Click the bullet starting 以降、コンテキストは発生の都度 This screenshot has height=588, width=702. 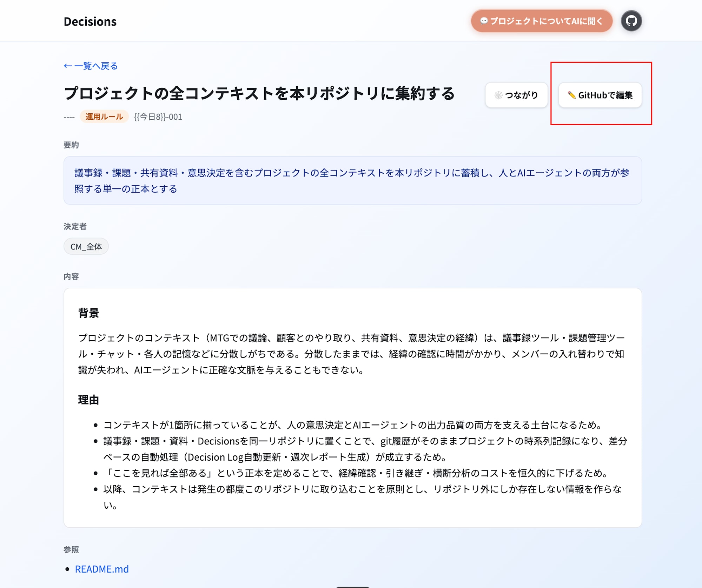coord(363,497)
